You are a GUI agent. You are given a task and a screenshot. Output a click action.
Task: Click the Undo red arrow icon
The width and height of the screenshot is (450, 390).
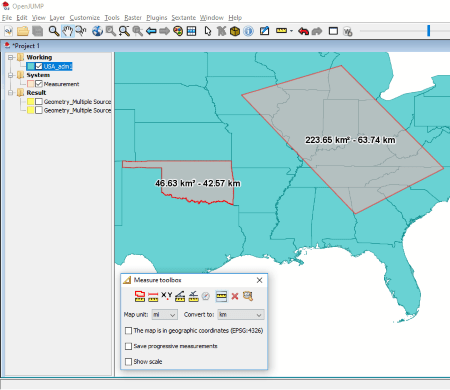(x=303, y=31)
